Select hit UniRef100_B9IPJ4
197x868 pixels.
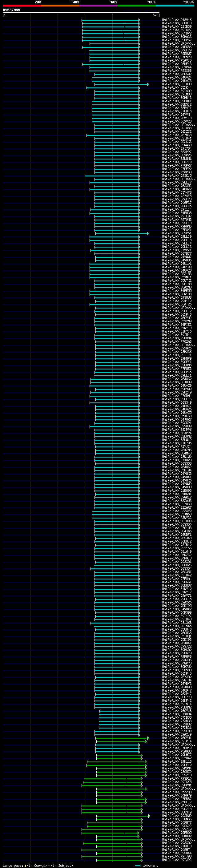(x=177, y=741)
